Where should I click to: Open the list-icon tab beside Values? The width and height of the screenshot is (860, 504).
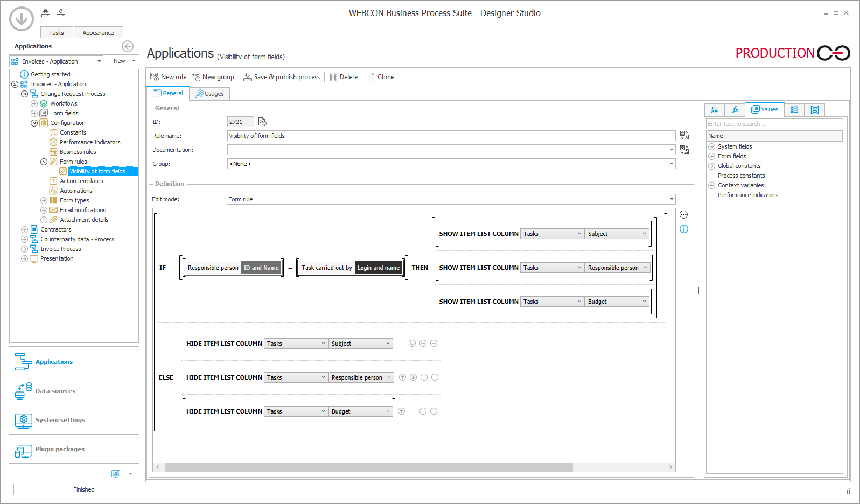[794, 110]
